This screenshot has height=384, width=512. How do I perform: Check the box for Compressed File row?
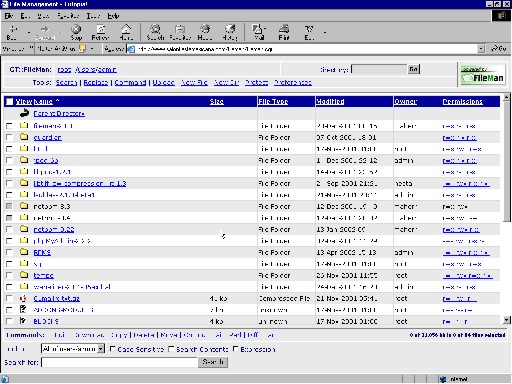coord(9,298)
